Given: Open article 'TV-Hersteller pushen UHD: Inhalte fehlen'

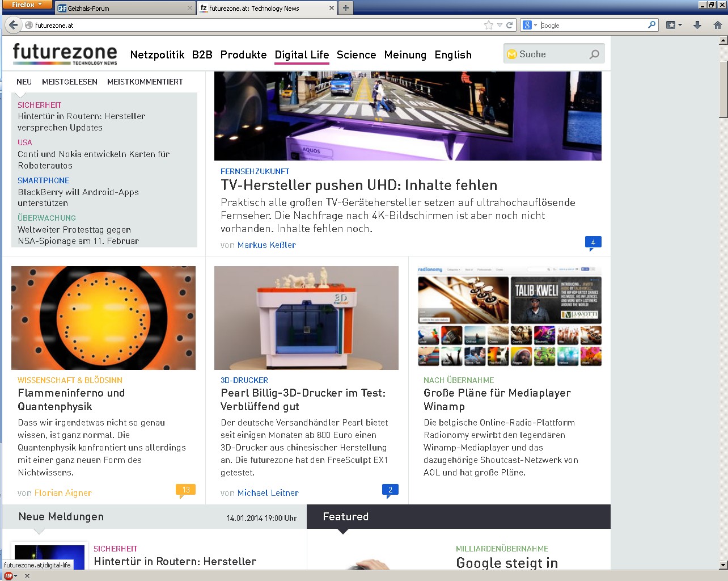Looking at the screenshot, I should (x=358, y=185).
